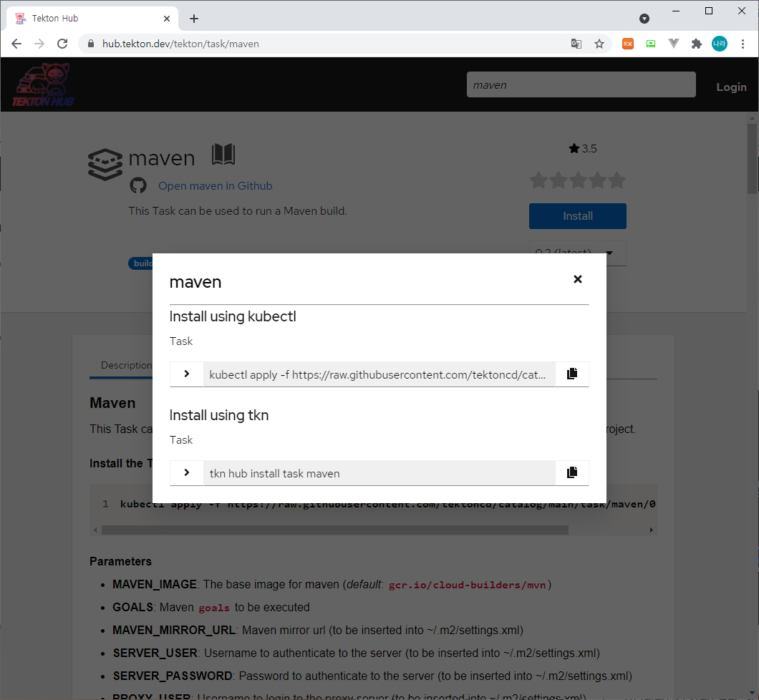Click the Tekton Hub logo
Screen dimensions: 759x700
pyautogui.click(x=44, y=84)
